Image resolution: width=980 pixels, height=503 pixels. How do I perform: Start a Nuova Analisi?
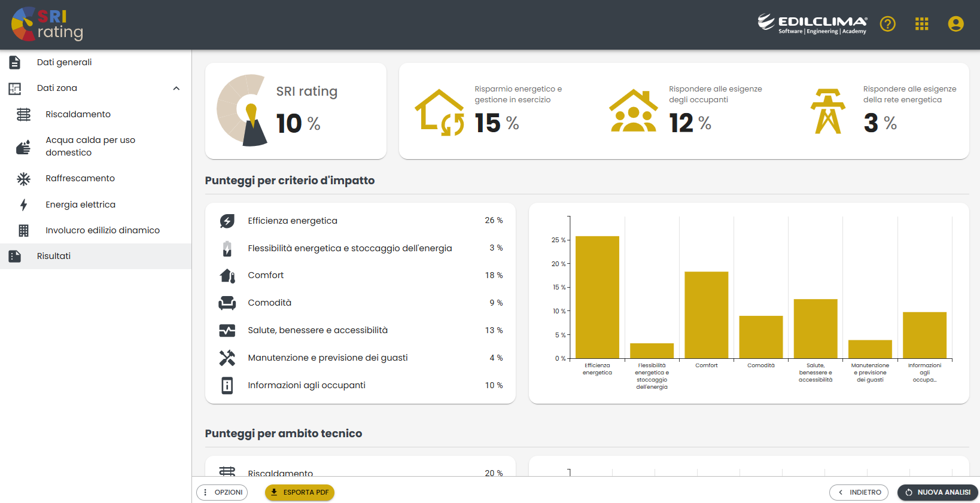tap(938, 492)
